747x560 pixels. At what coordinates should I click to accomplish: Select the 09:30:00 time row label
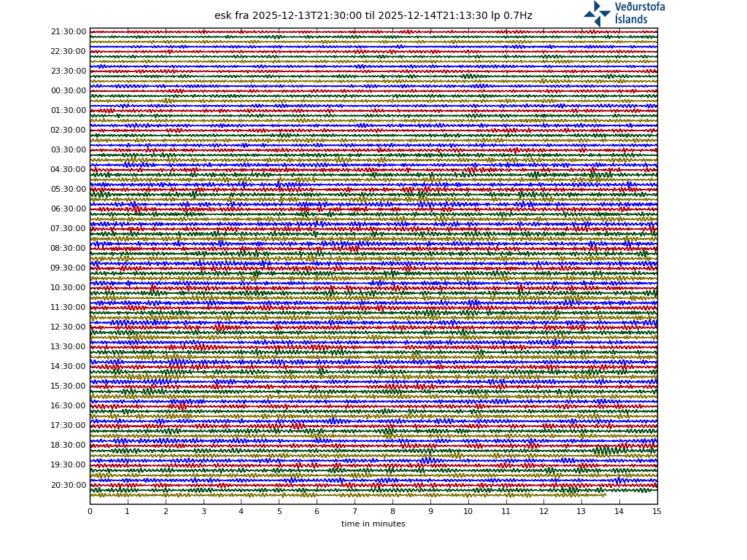pos(69,268)
